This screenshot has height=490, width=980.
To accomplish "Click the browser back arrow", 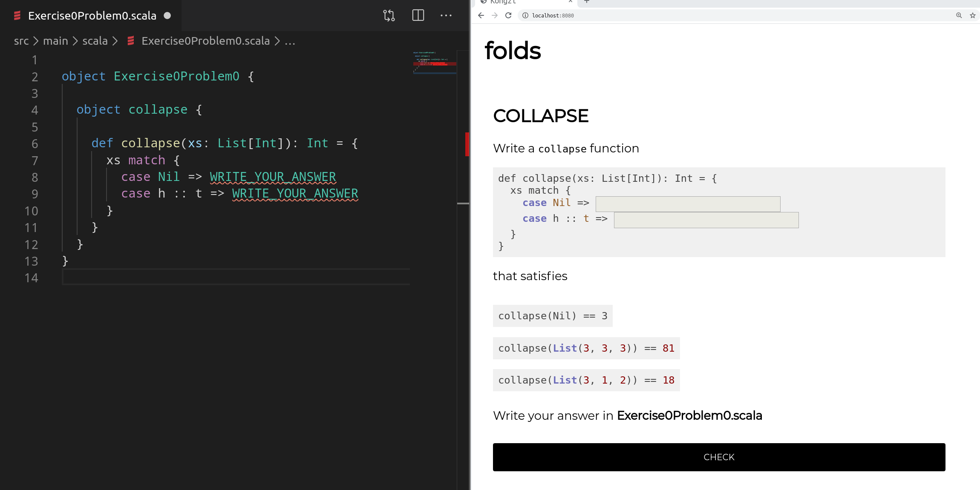I will [x=481, y=15].
